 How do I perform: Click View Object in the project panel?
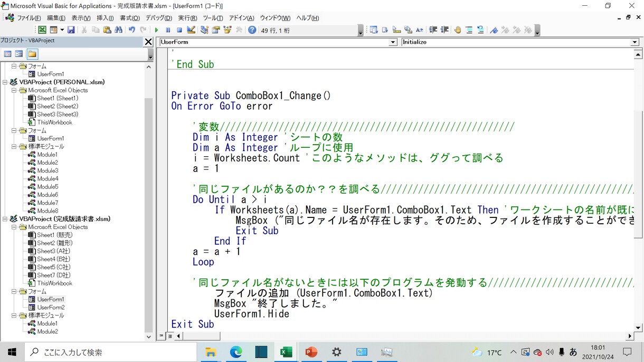click(19, 54)
